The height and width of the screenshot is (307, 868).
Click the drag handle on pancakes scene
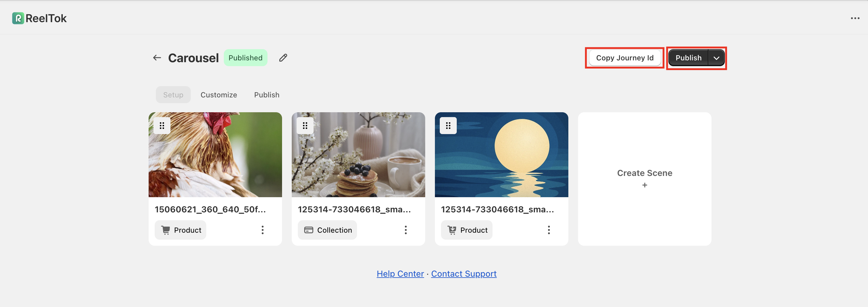point(305,126)
